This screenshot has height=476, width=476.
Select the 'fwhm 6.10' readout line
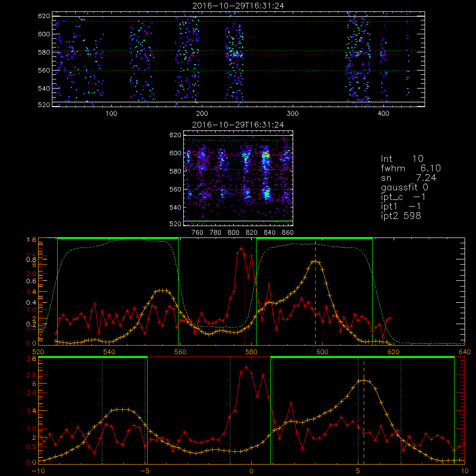tap(411, 168)
